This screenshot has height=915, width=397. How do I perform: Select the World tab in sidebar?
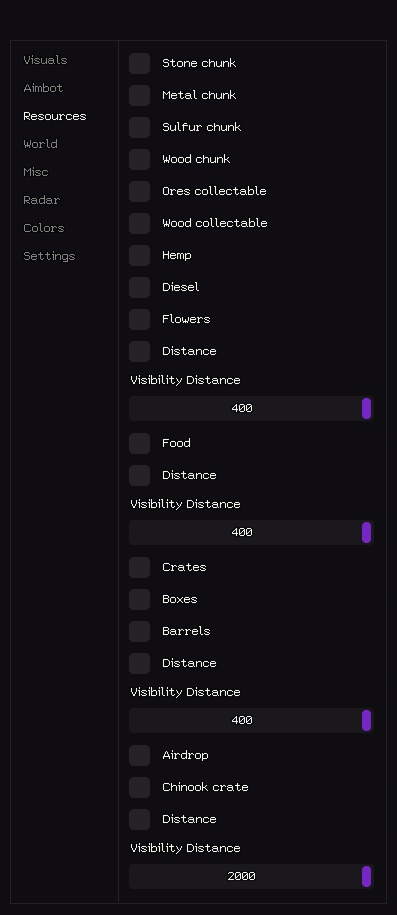[x=40, y=144]
